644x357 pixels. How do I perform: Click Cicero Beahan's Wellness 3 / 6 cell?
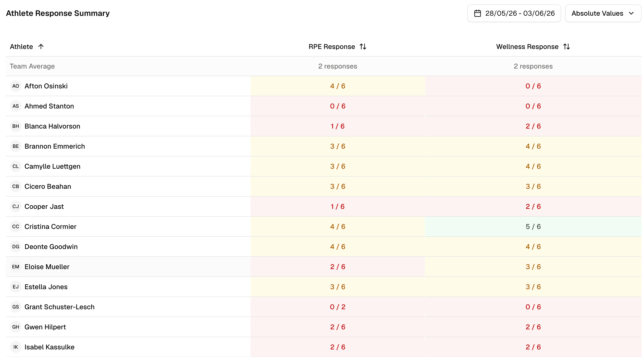click(533, 186)
